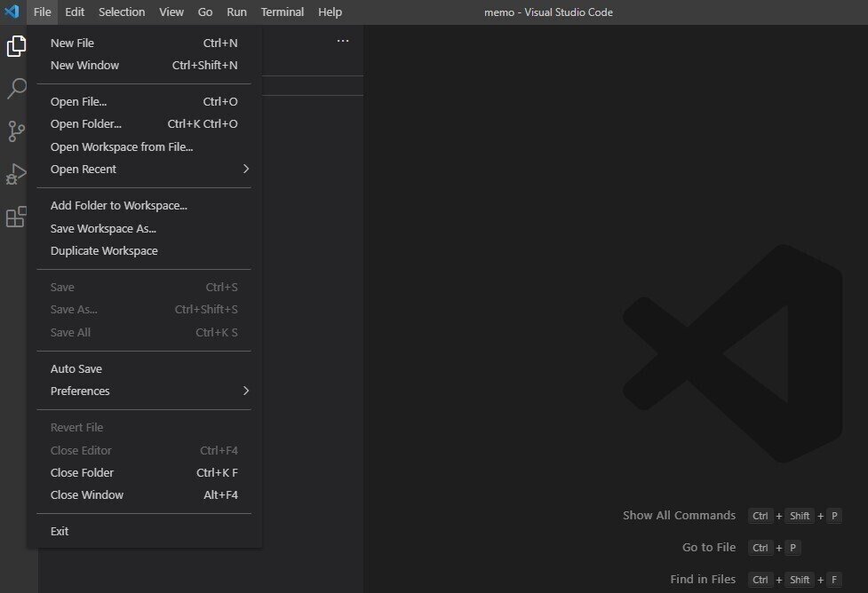Click the Show All Commands hint text
This screenshot has width=868, height=593.
tap(679, 515)
